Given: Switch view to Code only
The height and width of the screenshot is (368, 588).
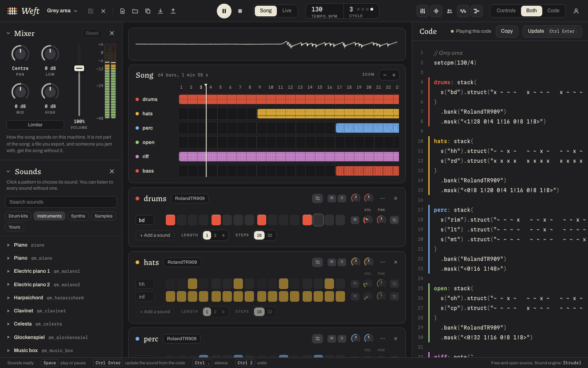Looking at the screenshot, I should coord(553,11).
